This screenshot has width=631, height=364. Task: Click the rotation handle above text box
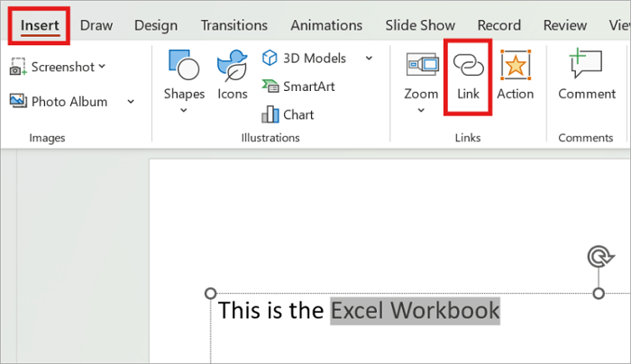(600, 257)
